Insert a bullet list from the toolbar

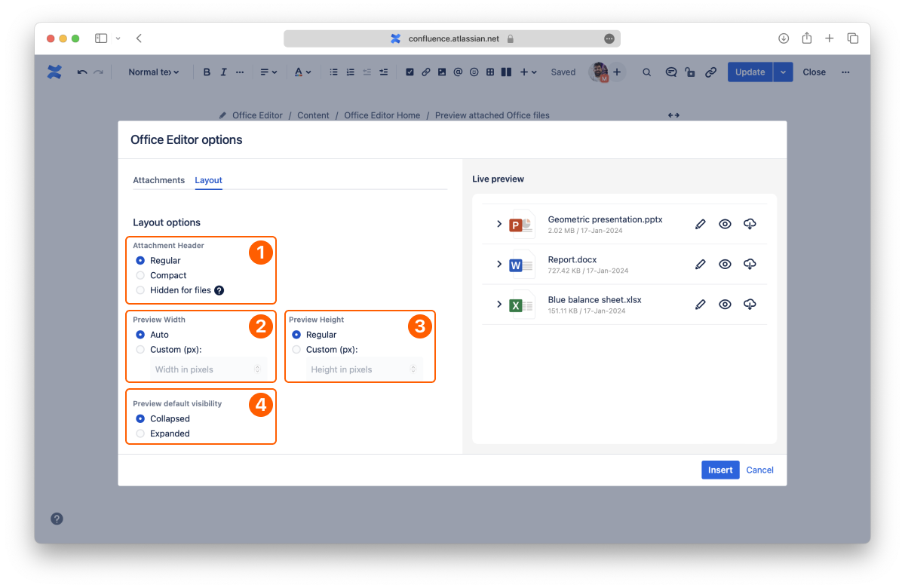coord(333,72)
